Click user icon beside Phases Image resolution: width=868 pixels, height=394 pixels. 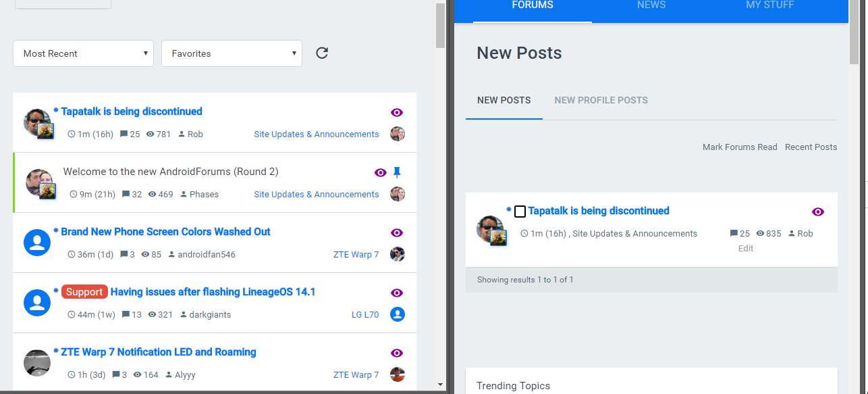pos(182,195)
